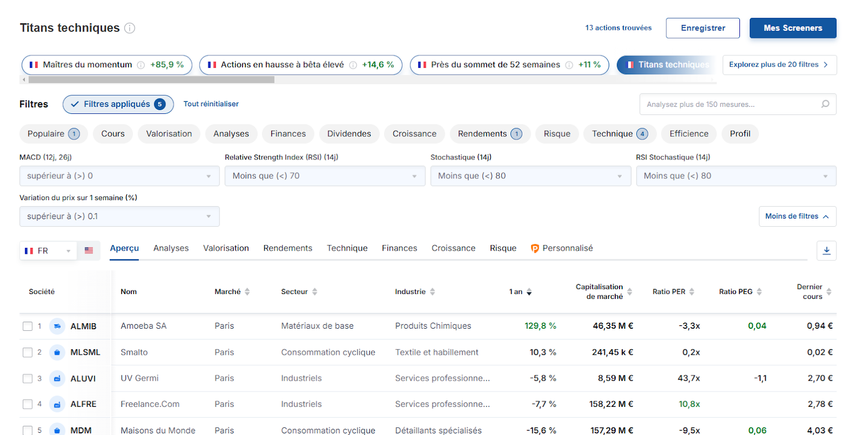Open the Rendements filter category

(x=490, y=134)
